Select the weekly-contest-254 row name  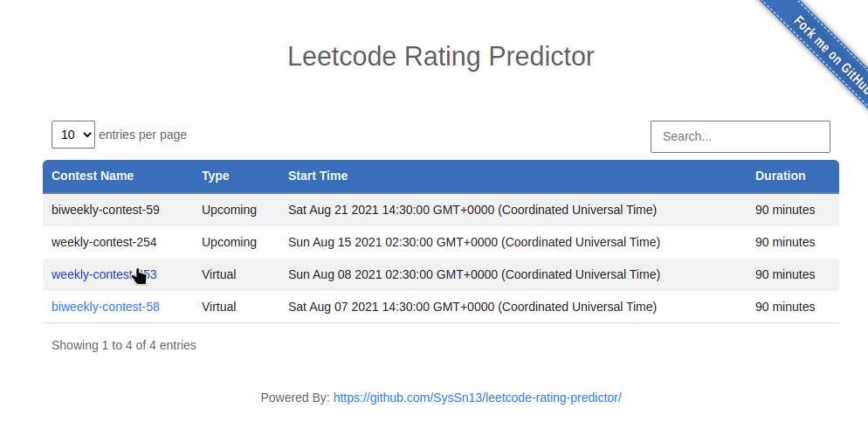pos(104,242)
